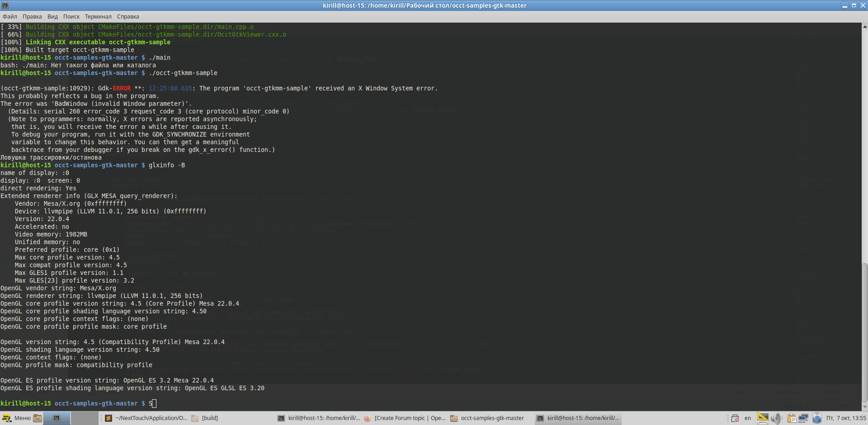Open display settings via the monitor tray icon
868x425 pixels.
click(763, 418)
